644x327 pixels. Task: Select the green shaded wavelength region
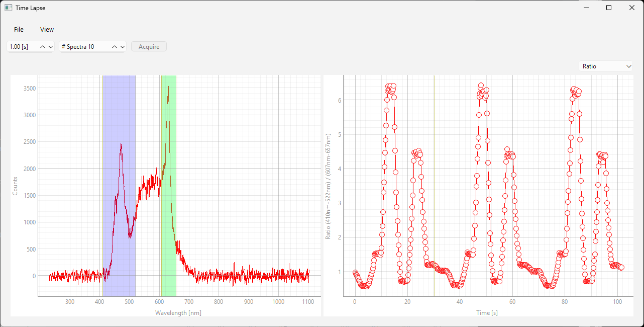pos(168,201)
